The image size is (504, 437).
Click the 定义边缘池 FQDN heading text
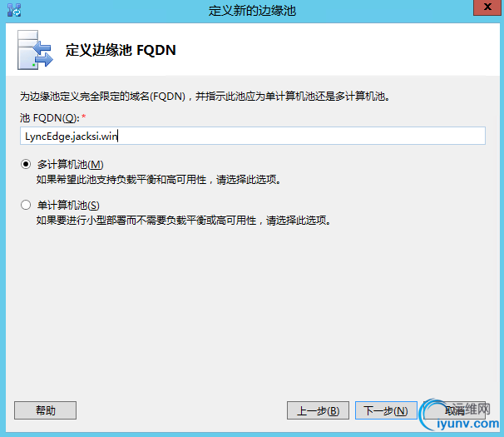click(x=121, y=50)
